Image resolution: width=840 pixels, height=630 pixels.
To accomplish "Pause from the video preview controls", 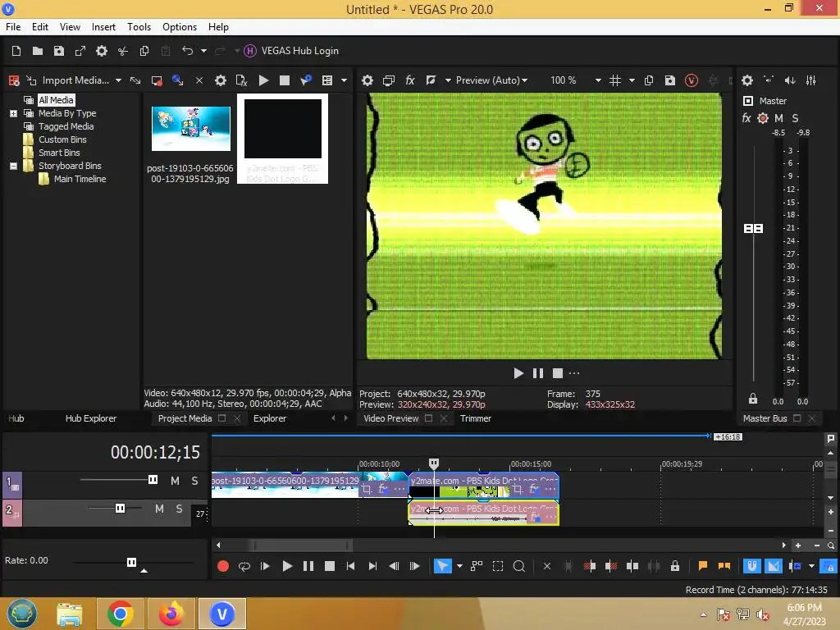I will 538,373.
